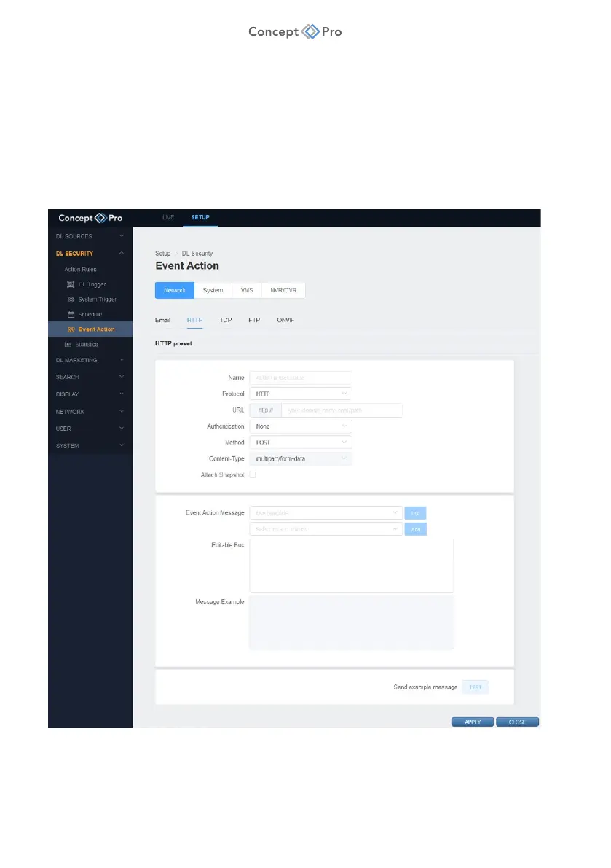The image size is (611, 868).
Task: Click the CLOSE button
Action: 517,722
